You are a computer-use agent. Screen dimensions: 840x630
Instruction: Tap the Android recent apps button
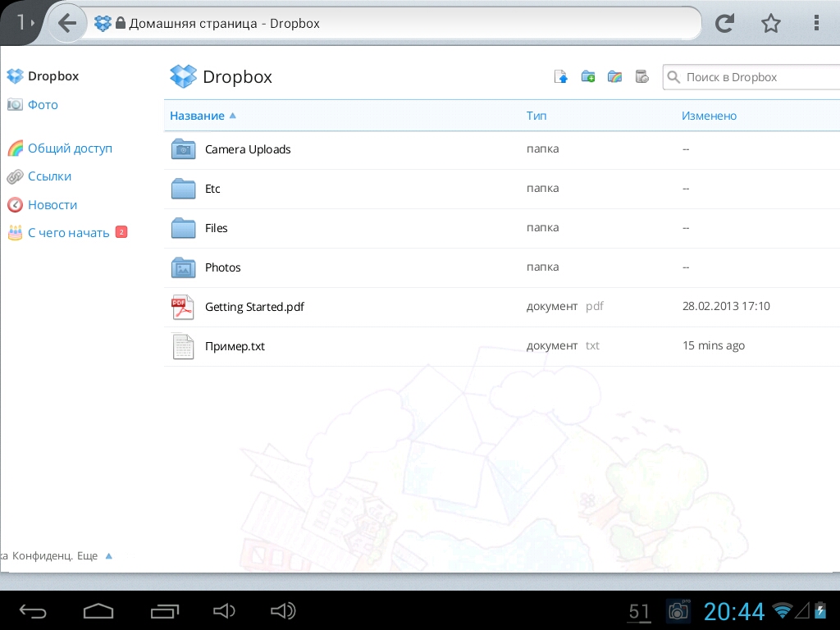(x=164, y=611)
